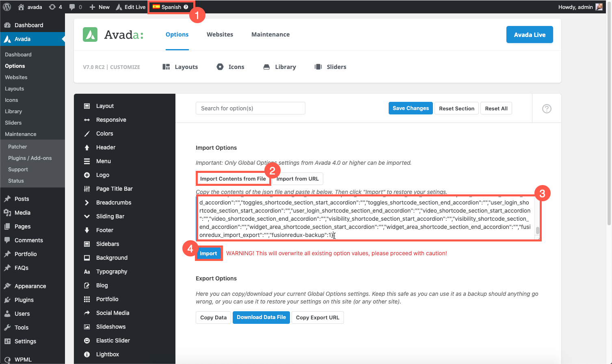This screenshot has height=364, width=612.
Task: Click the Avada green logo
Action: [90, 34]
